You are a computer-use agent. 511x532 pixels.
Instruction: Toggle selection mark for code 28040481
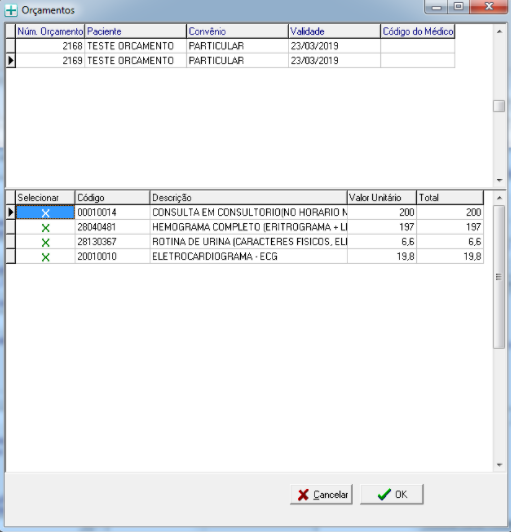tap(45, 228)
